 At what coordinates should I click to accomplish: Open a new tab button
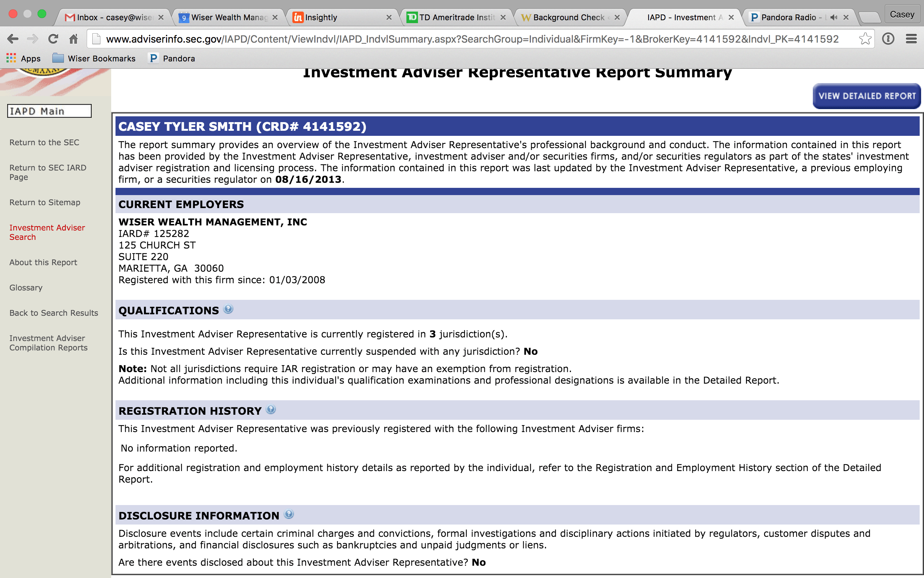point(870,17)
